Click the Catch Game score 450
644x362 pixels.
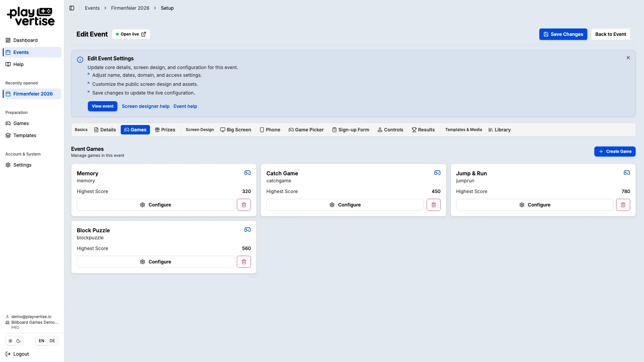click(436, 191)
